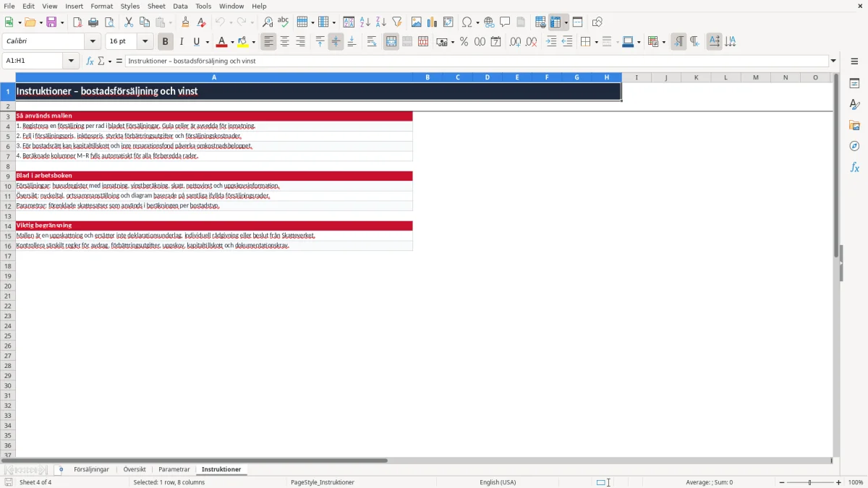Open the Sheet menu
Screen dimensions: 868x488
coord(156,6)
